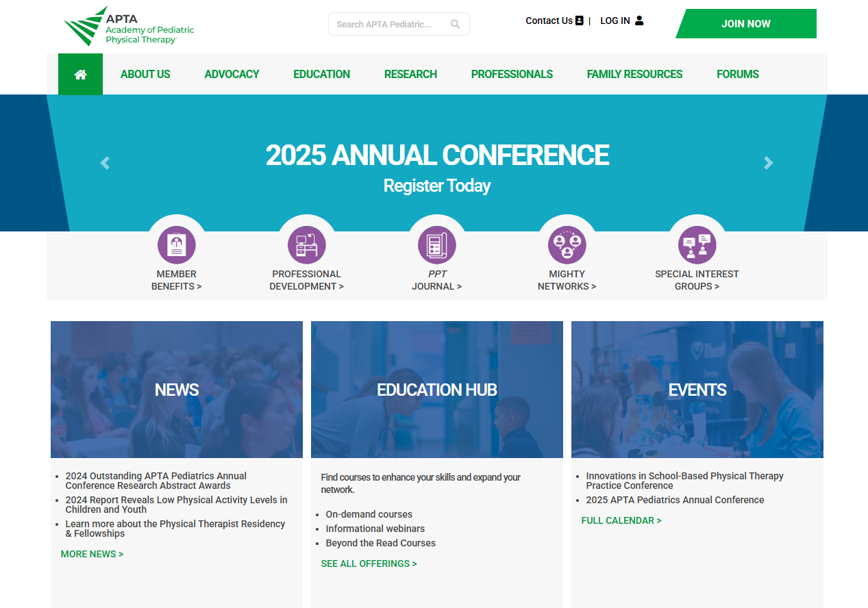The width and height of the screenshot is (868, 608).
Task: Open the Mighty Networks people icon
Action: coord(567,245)
